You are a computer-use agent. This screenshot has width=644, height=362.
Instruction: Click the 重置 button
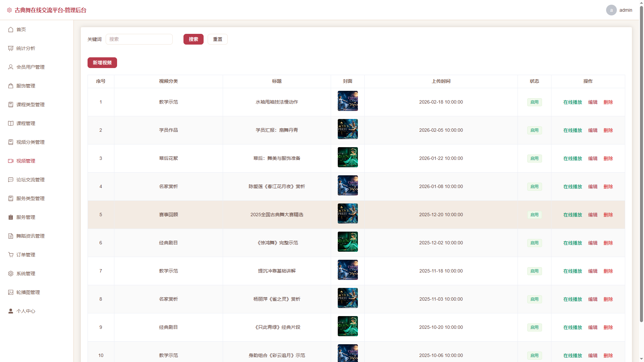point(218,39)
